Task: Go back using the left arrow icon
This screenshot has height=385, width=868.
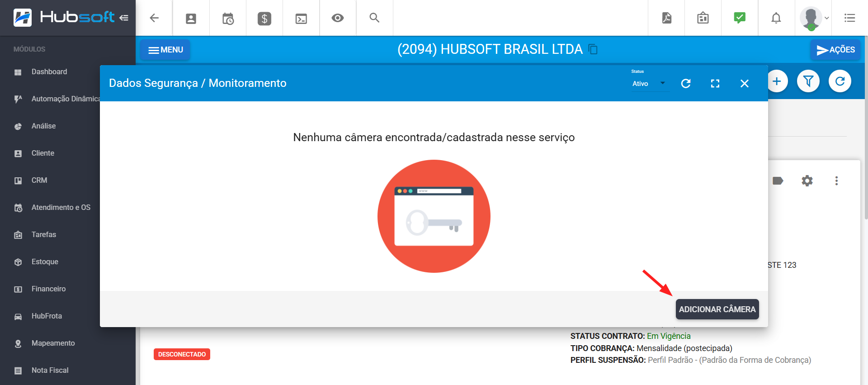Action: click(x=154, y=18)
